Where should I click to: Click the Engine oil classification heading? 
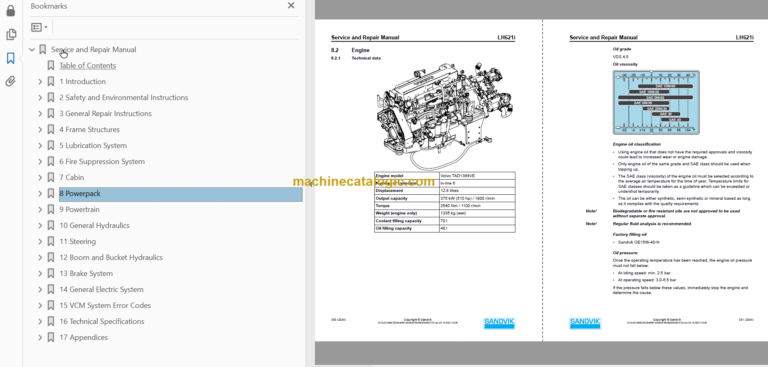tap(637, 145)
